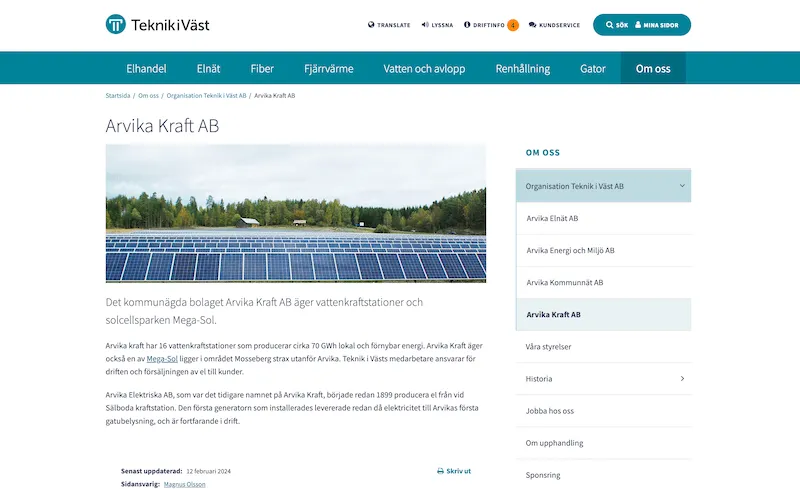Click the solar panel park photo

296,213
